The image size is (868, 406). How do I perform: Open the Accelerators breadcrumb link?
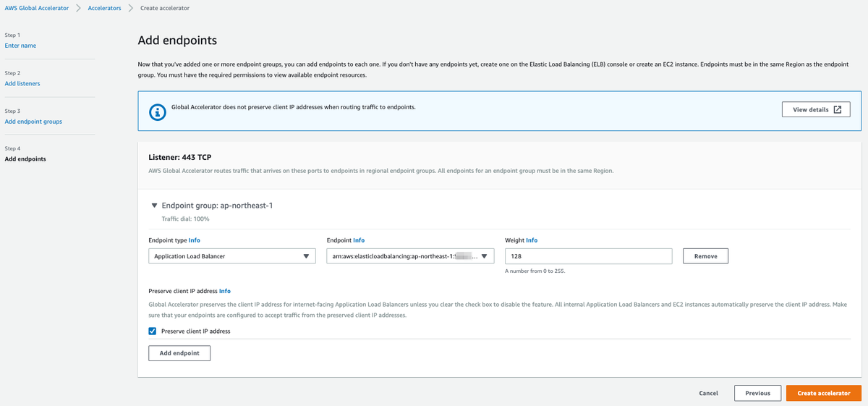tap(104, 7)
